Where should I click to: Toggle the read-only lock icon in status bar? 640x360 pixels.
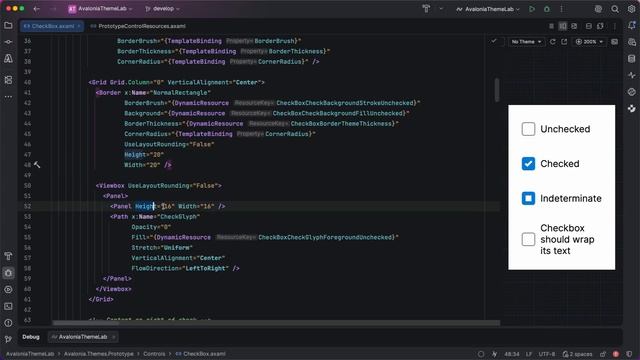coord(603,354)
